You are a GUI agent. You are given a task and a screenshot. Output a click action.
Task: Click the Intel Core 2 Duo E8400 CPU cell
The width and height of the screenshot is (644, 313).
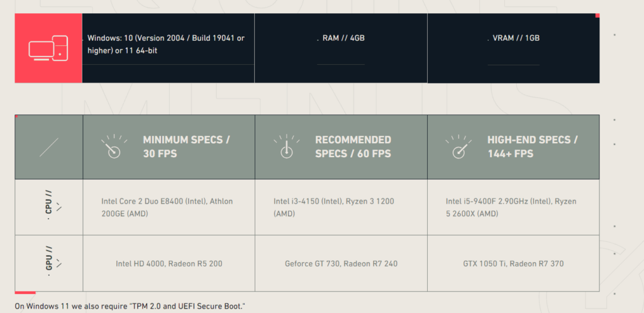pos(167,207)
